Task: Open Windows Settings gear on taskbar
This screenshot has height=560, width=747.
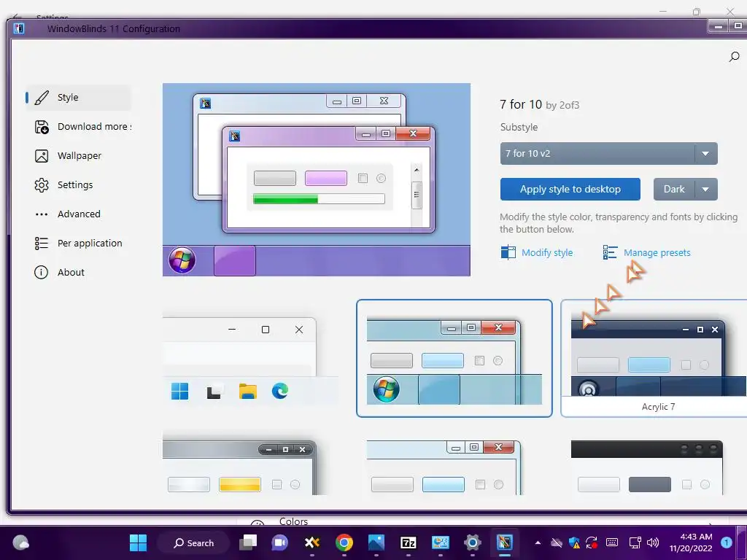Action: (473, 542)
